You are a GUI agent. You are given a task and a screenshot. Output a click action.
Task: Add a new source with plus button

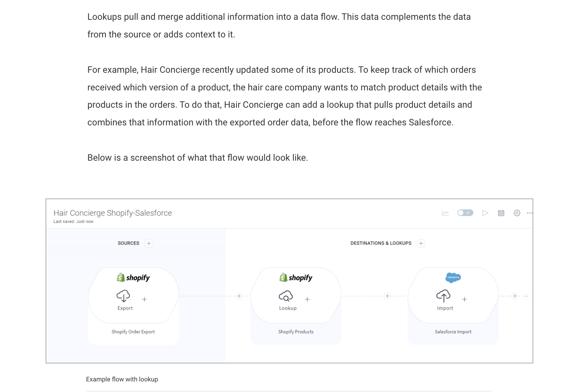coord(149,243)
